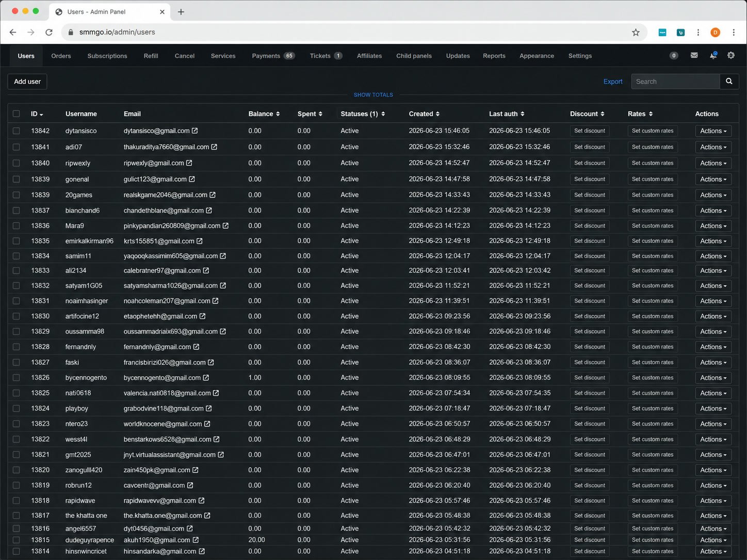
Task: Click SHOW TOTALS link
Action: point(373,95)
